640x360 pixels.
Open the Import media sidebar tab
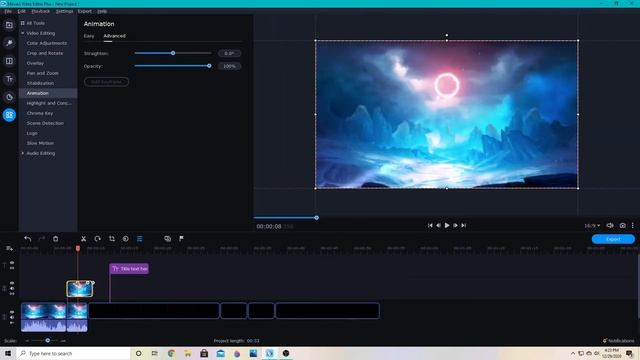9,25
